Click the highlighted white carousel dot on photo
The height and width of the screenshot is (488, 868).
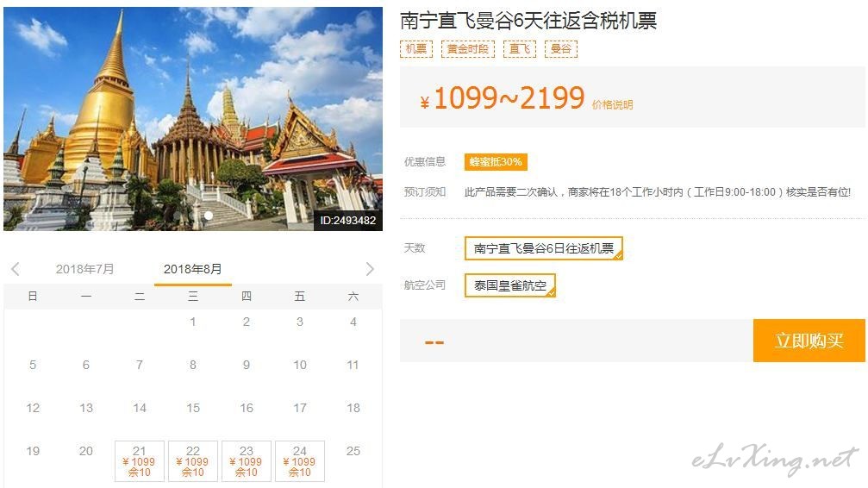[x=208, y=216]
